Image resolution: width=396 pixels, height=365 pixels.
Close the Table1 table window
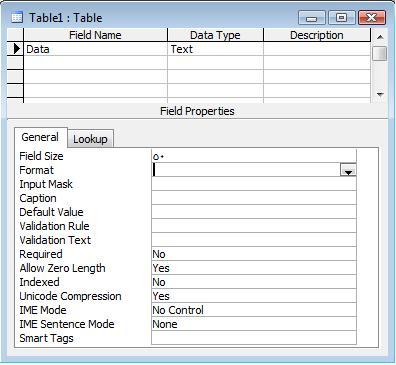371,17
